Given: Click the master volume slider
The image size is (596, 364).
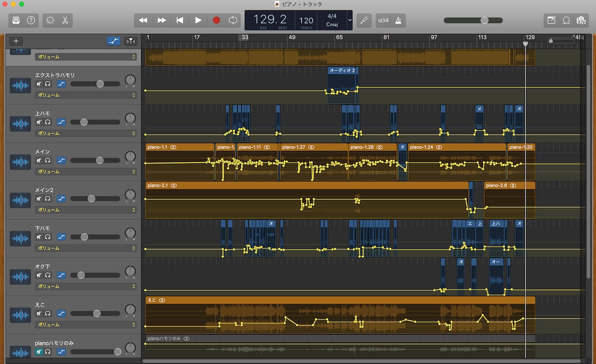Looking at the screenshot, I should pos(473,21).
